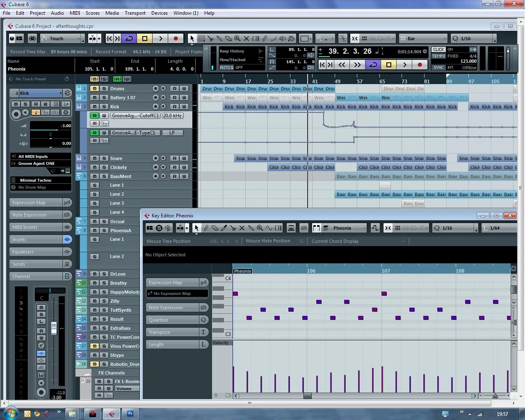The height and width of the screenshot is (420, 525).
Task: Select the Draw pencil tool in main toolbar
Action: (x=265, y=39)
